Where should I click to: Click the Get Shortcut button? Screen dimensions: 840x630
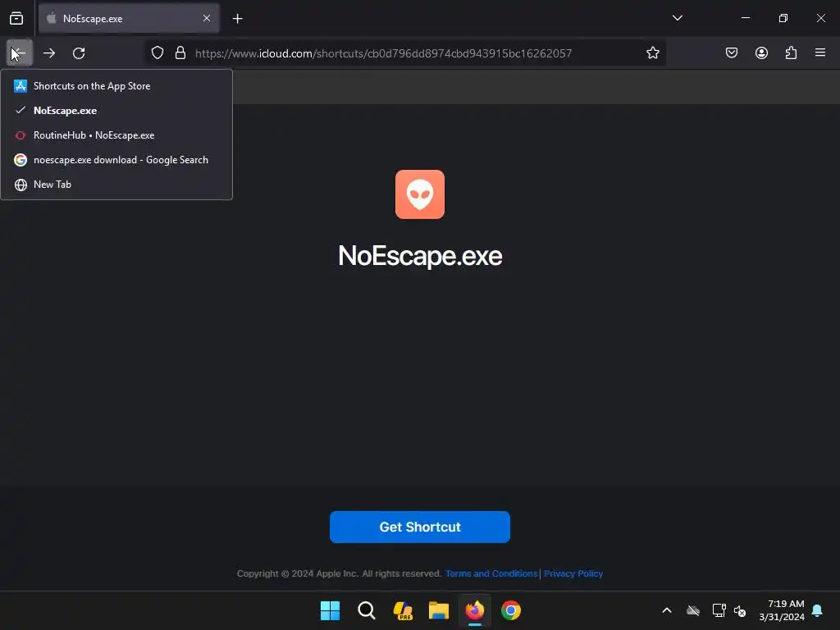[419, 527]
